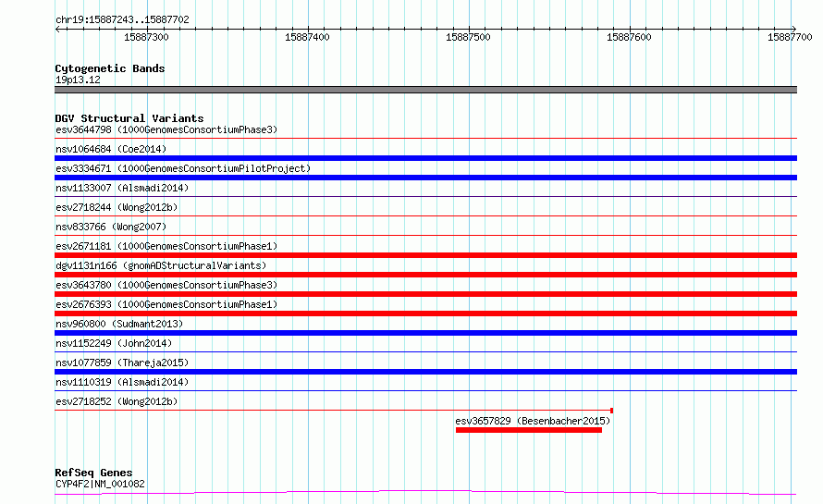The height and width of the screenshot is (504, 823).
Task: Click the red bar under esv2676393
Action: pos(425,313)
